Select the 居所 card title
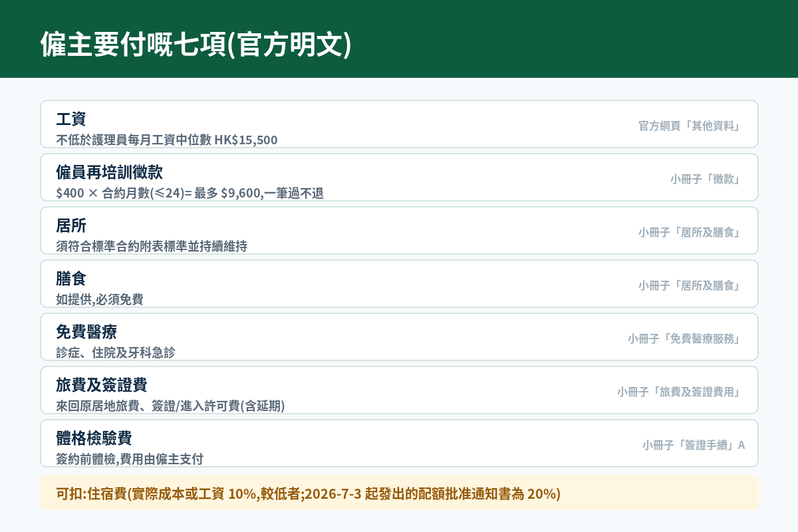Viewport: 798px width, 532px height. (x=71, y=225)
